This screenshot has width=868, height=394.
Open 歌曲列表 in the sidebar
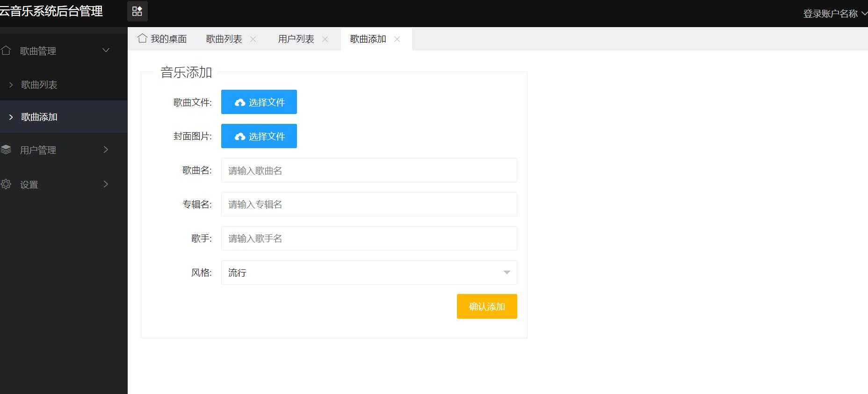[x=64, y=85]
